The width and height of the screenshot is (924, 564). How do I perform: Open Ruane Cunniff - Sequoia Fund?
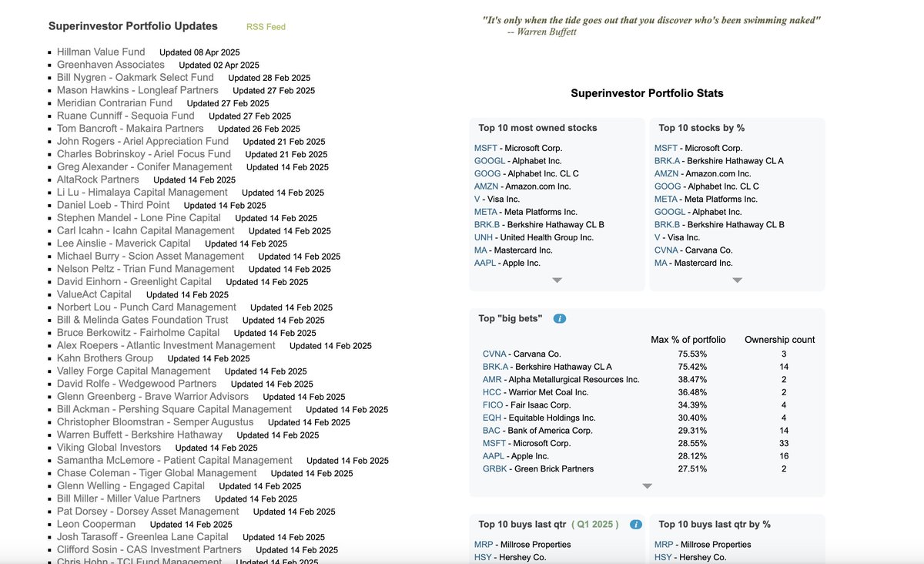point(126,116)
